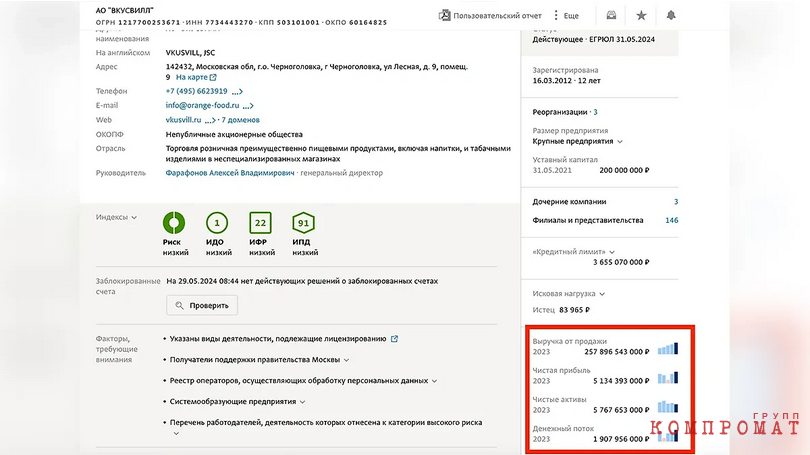Viewport: 810px width, 455px height.
Task: Click cash flow value 1 907 956 000 ₽
Action: (621, 439)
